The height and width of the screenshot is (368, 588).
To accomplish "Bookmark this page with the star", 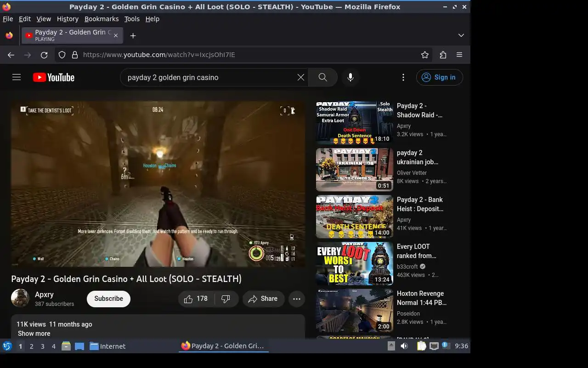I will tap(425, 55).
